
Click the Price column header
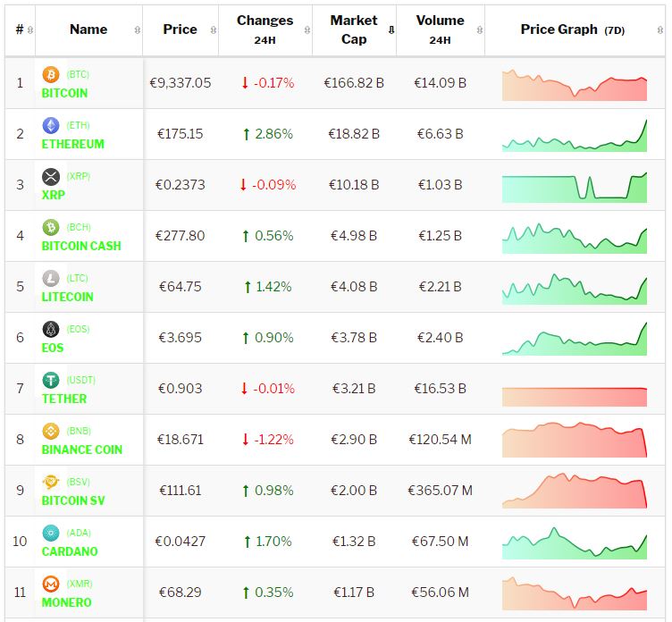tap(180, 29)
